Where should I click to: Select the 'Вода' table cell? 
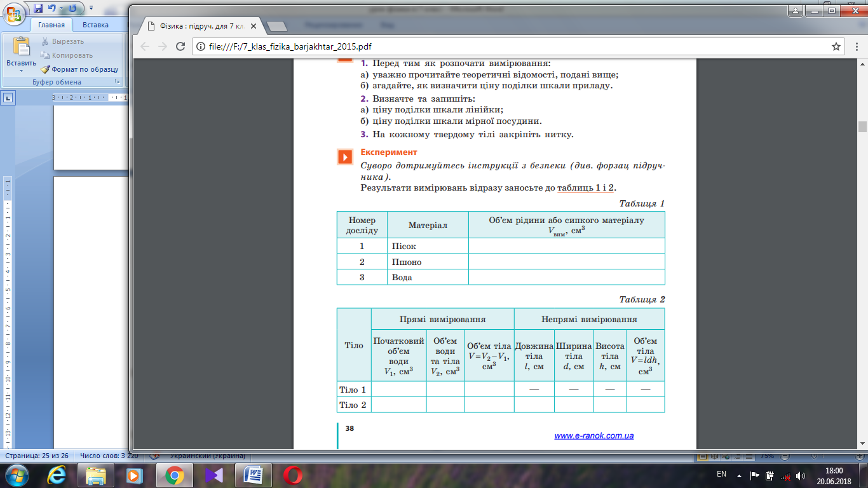coord(428,278)
